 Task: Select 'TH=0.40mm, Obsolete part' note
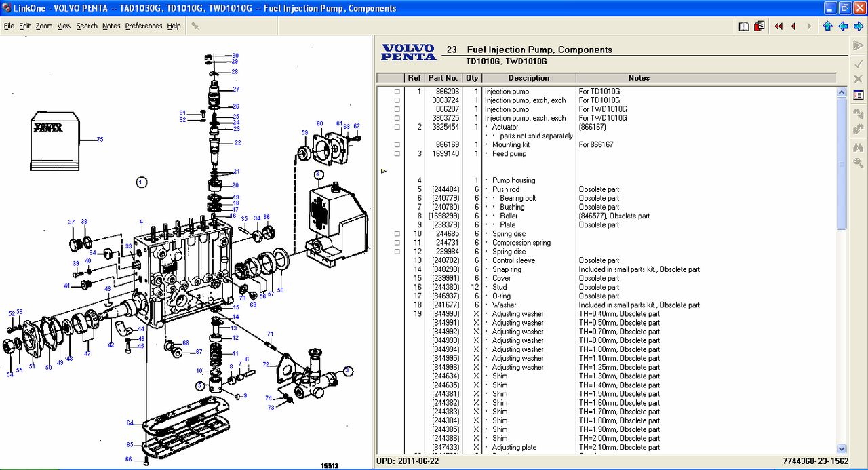tap(619, 314)
